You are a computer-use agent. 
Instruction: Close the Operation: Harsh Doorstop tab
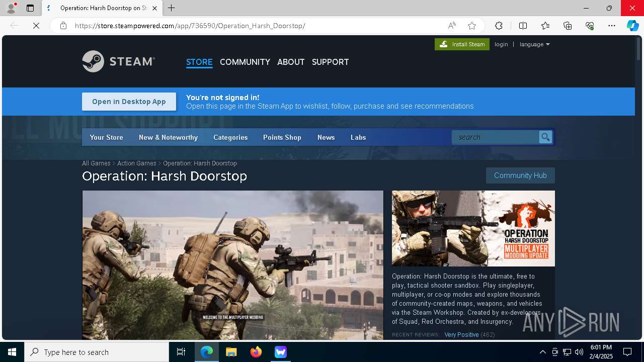(x=154, y=8)
